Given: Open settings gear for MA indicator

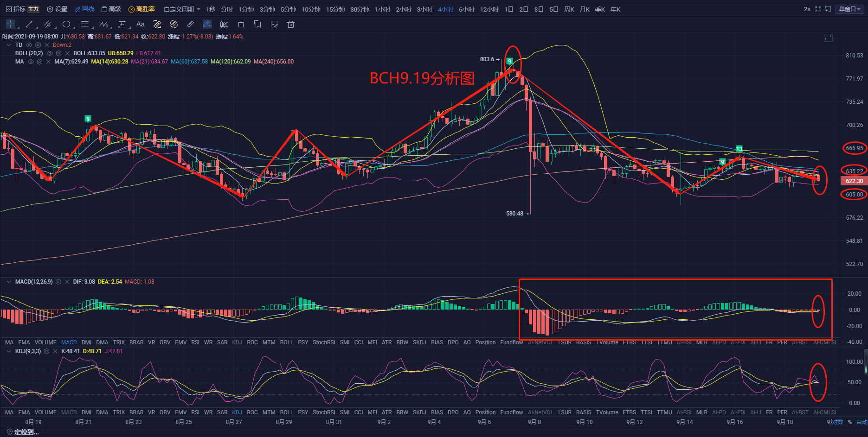Looking at the screenshot, I should pyautogui.click(x=40, y=62).
